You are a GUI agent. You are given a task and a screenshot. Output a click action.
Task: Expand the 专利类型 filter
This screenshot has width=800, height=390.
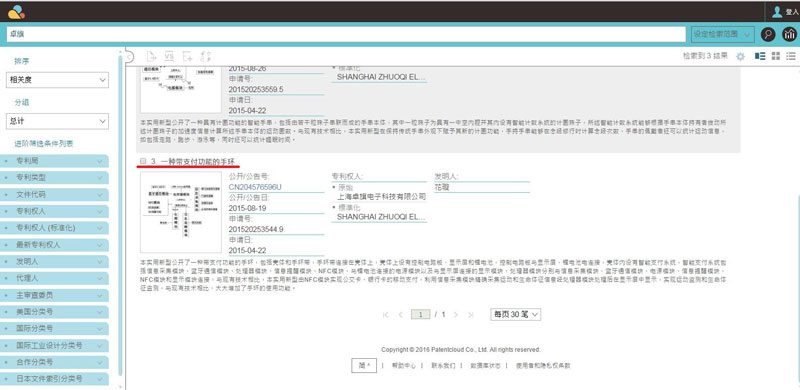[x=55, y=178]
